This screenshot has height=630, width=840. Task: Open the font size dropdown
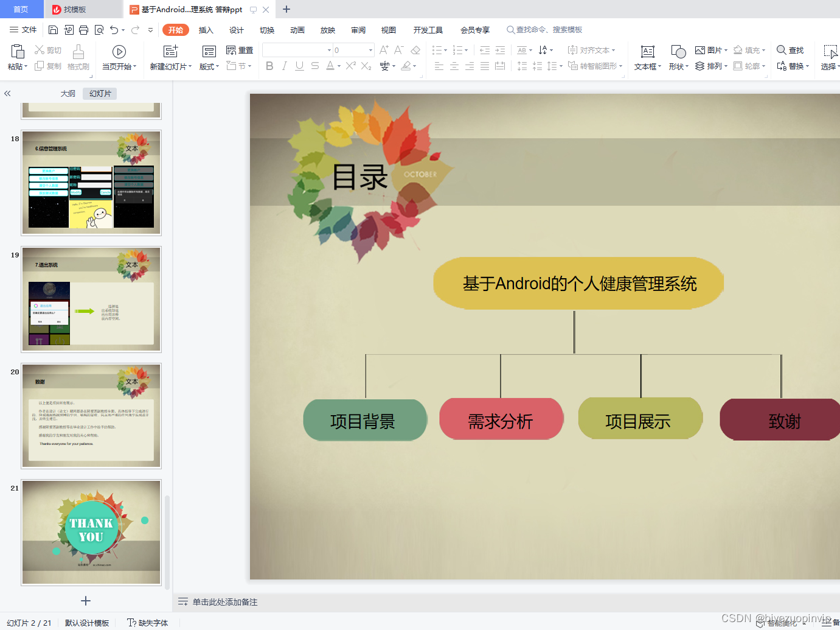tap(370, 51)
